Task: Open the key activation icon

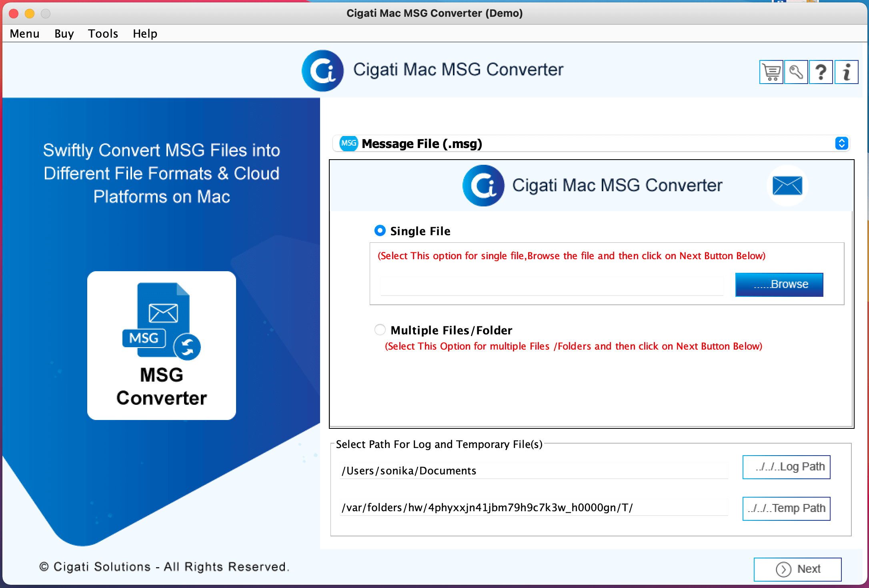Action: coord(796,72)
